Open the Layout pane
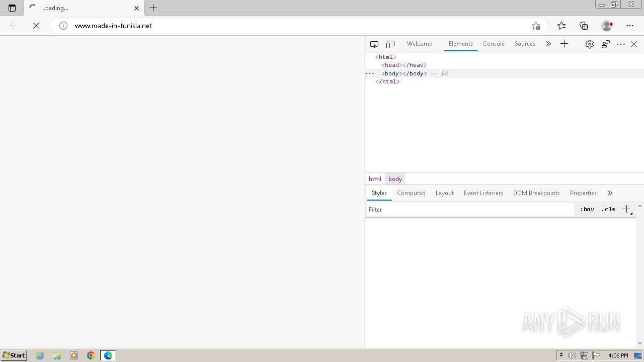Image resolution: width=644 pixels, height=362 pixels. coord(445,193)
